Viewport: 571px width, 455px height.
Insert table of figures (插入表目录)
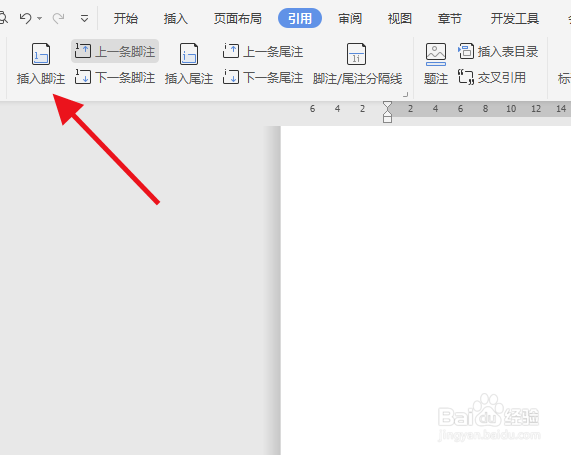pos(498,51)
